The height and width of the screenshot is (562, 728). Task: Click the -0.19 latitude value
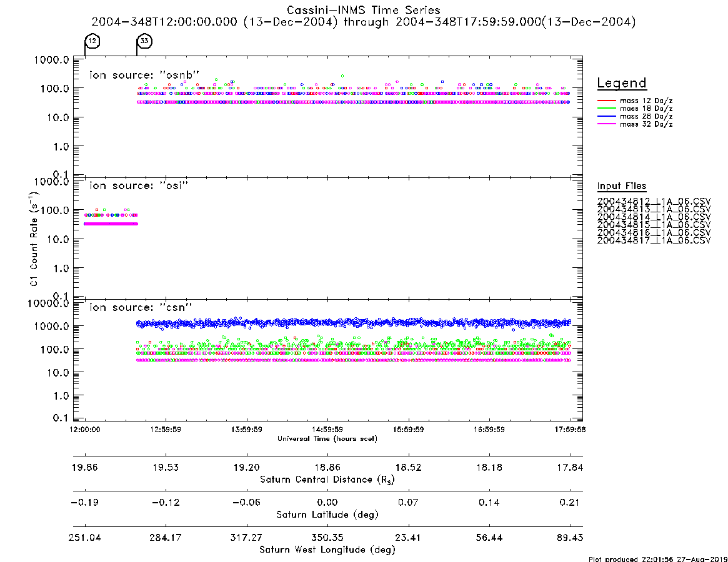85,503
